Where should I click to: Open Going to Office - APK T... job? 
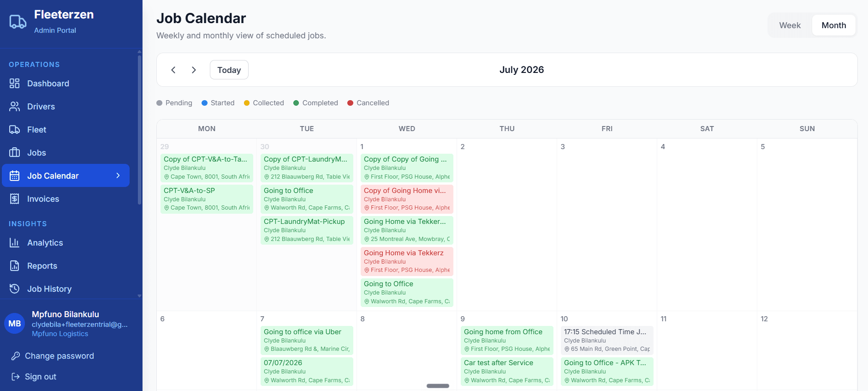click(x=607, y=371)
